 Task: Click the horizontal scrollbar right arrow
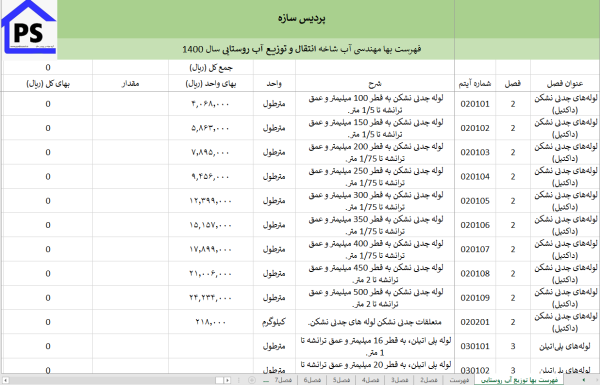227,380
